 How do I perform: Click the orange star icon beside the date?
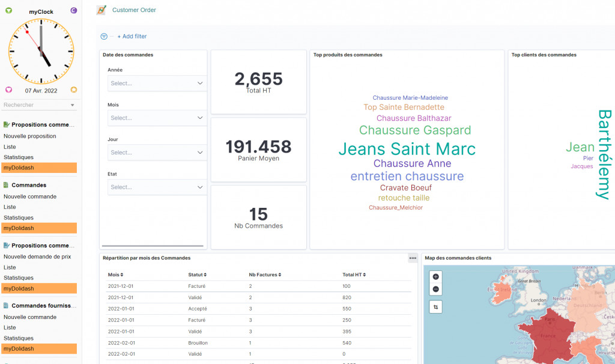(73, 90)
